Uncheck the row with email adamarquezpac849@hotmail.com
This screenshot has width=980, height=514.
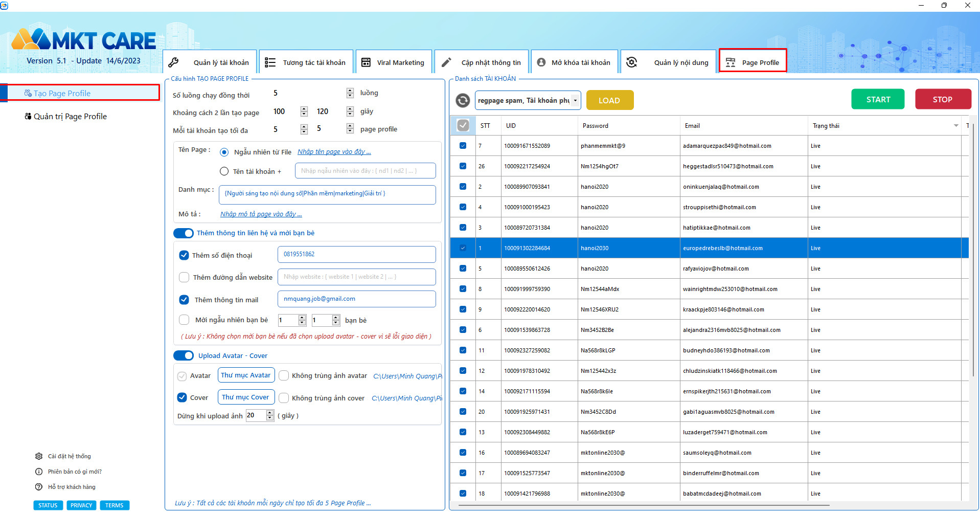pos(463,146)
